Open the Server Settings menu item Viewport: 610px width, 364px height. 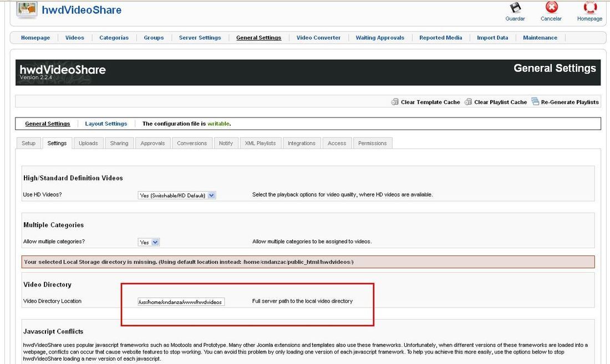click(200, 38)
